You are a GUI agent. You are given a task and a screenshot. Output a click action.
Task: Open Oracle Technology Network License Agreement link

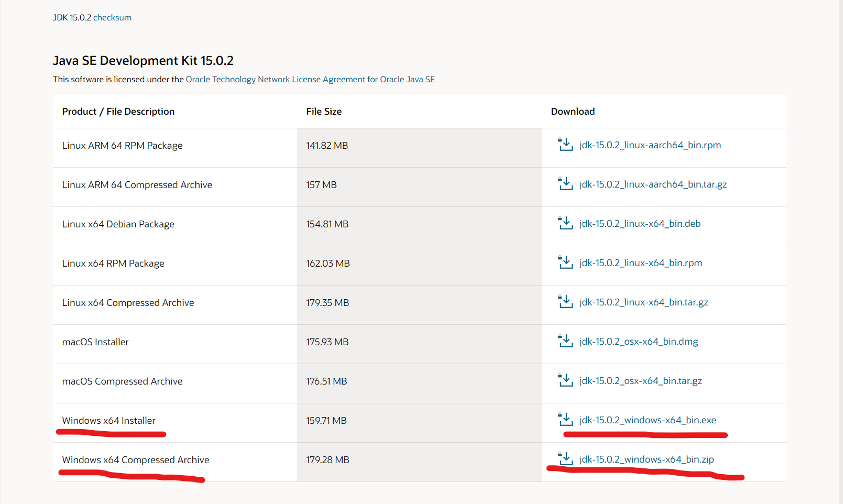point(310,79)
